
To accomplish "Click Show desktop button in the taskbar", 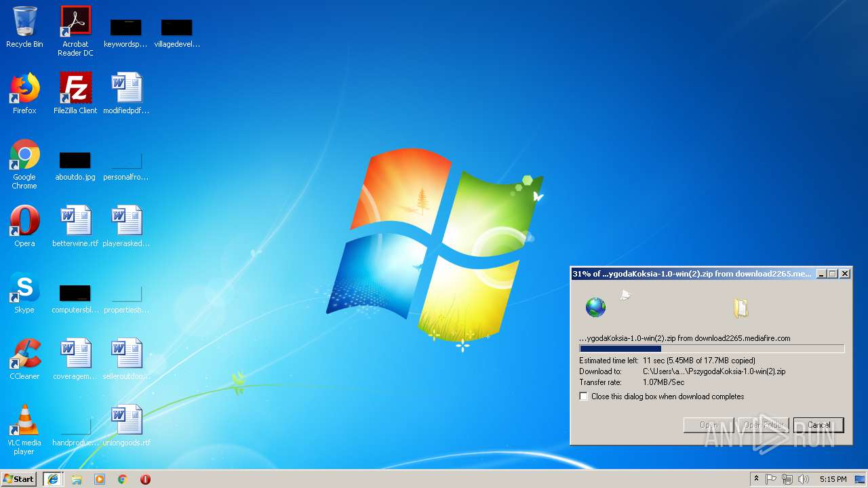I will [x=859, y=479].
